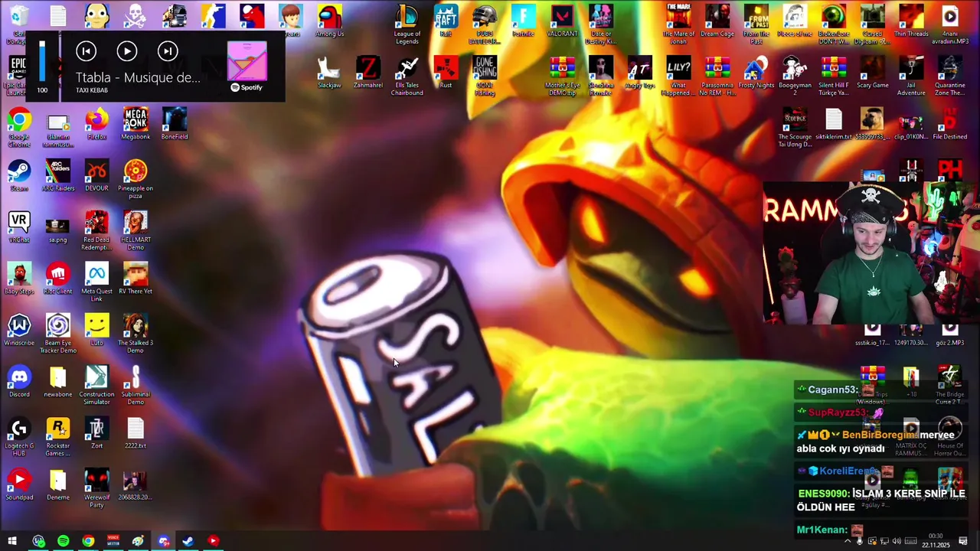
Task: Open Zahmahrel game icon
Action: pos(368,72)
